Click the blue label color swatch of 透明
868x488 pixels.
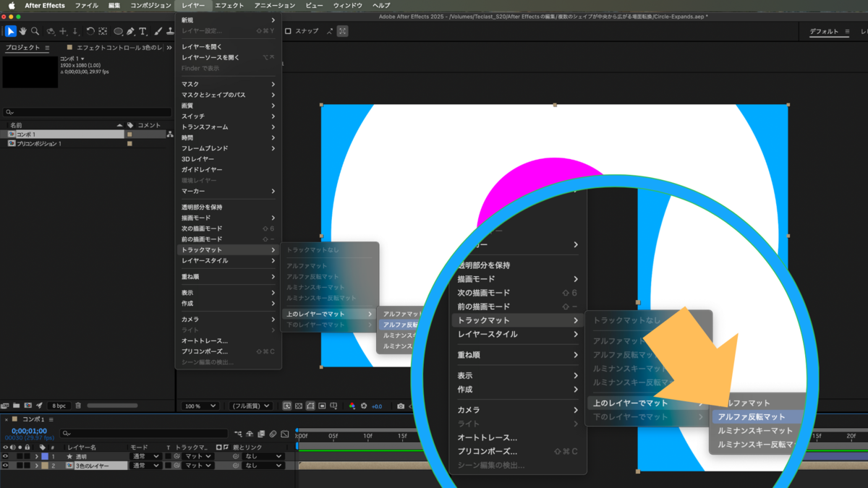pyautogui.click(x=45, y=456)
